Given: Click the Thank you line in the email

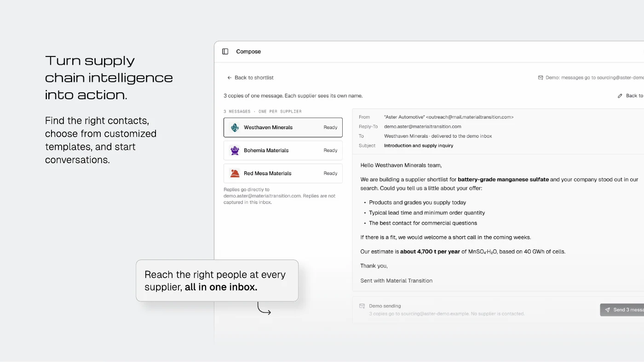Looking at the screenshot, I should pos(374,266).
